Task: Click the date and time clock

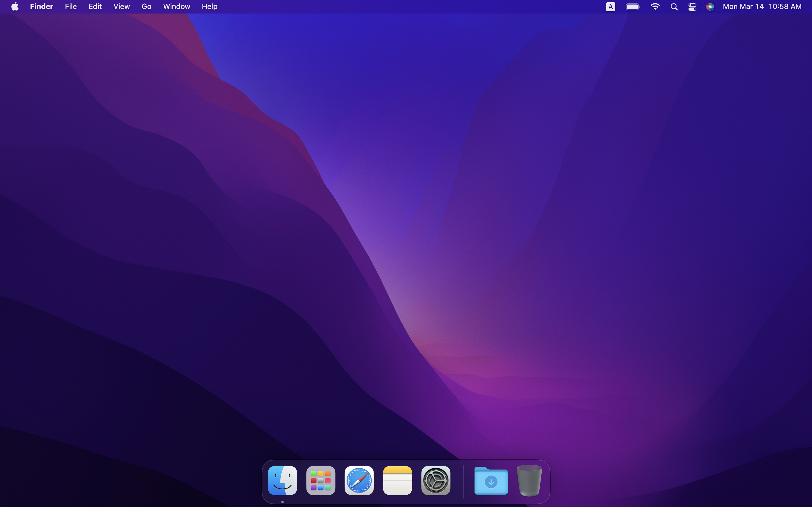Action: (x=762, y=7)
